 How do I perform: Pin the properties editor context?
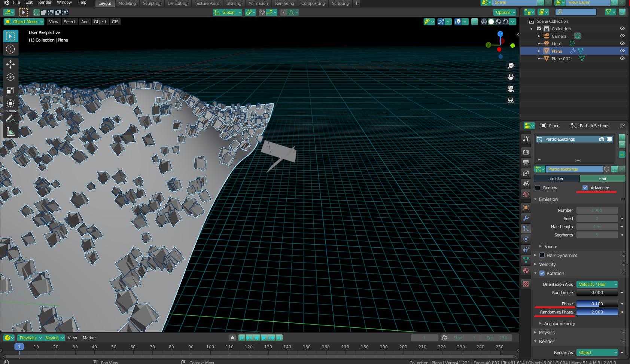click(x=622, y=126)
